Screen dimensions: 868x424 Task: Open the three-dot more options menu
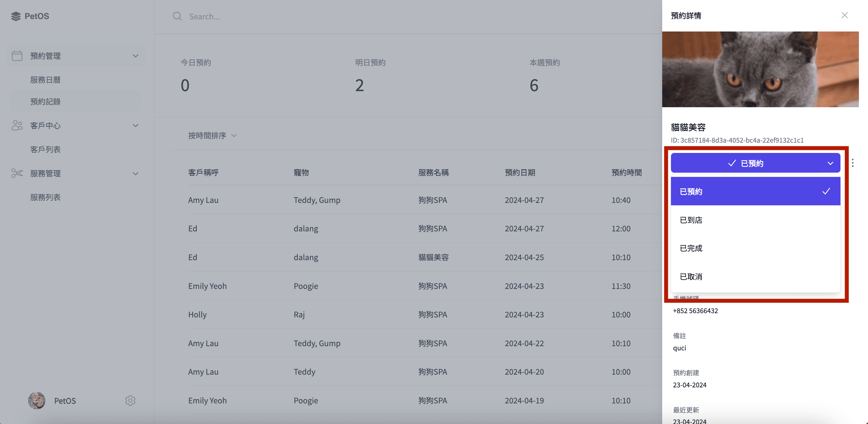pyautogui.click(x=853, y=163)
